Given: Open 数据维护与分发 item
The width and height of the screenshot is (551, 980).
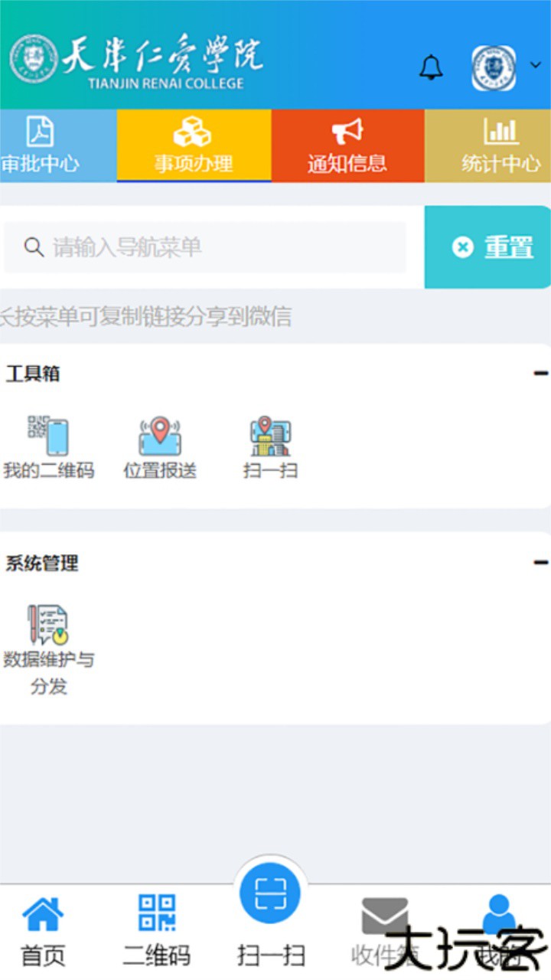Looking at the screenshot, I should point(49,650).
